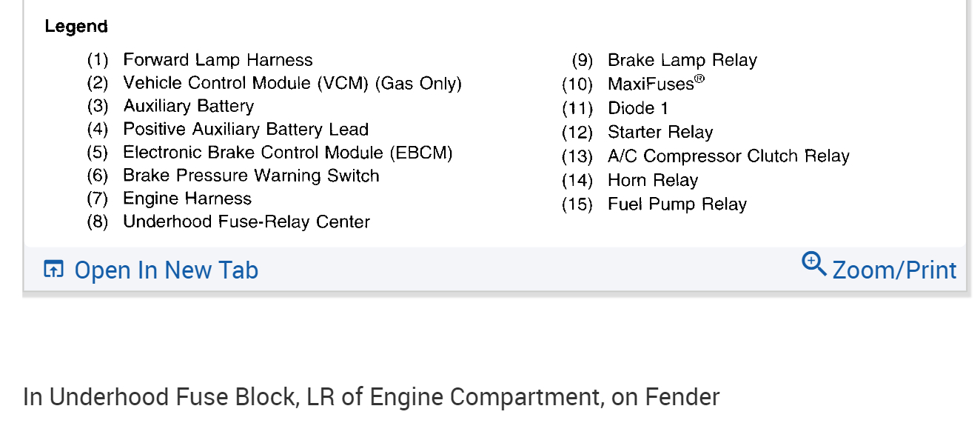Click Positive Auxiliary Battery Lead entry

pyautogui.click(x=246, y=130)
